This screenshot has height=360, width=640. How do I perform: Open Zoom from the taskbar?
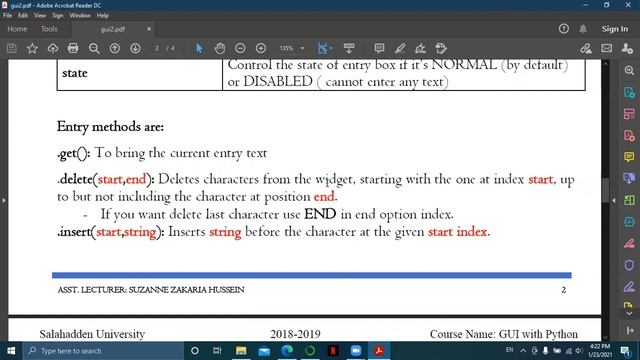click(356, 351)
